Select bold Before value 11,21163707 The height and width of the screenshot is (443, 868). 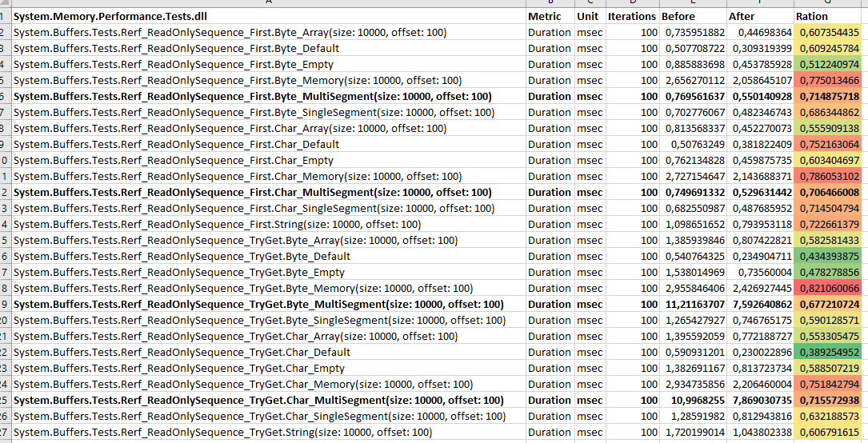pos(693,305)
